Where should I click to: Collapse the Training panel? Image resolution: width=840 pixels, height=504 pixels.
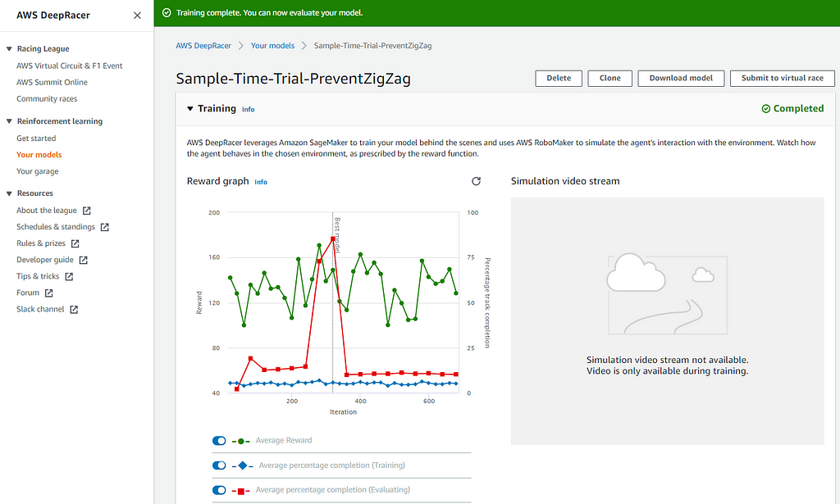coord(189,109)
